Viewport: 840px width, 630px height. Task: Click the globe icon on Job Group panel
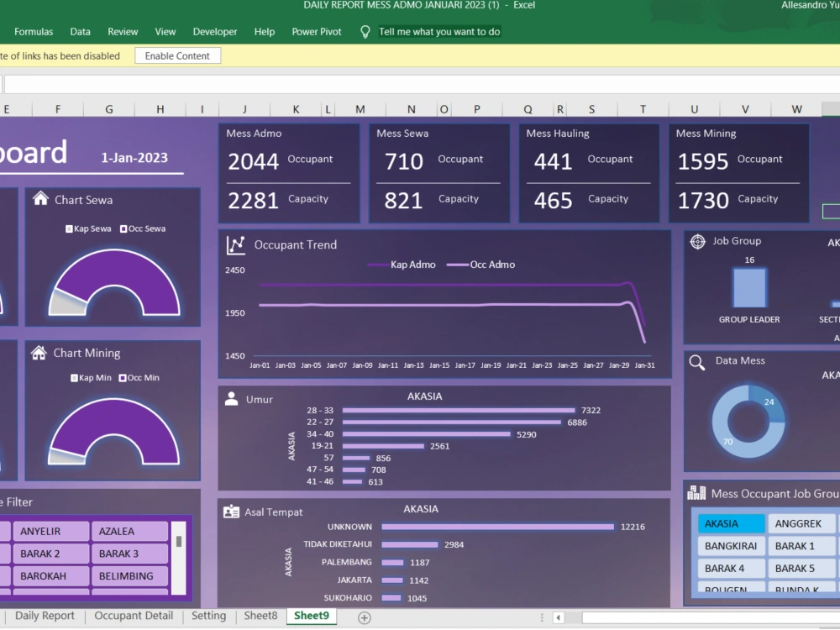click(696, 241)
